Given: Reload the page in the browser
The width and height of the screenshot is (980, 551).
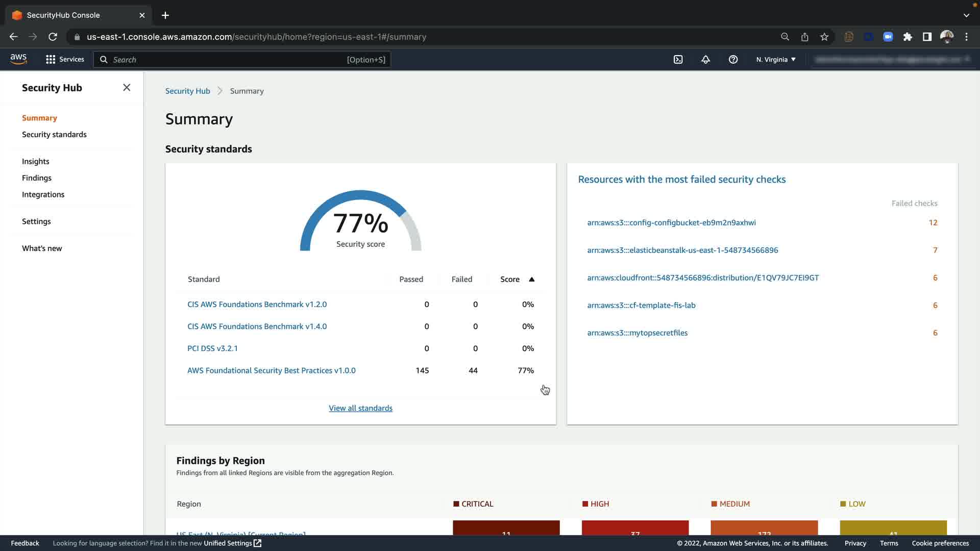Looking at the screenshot, I should click(x=53, y=37).
